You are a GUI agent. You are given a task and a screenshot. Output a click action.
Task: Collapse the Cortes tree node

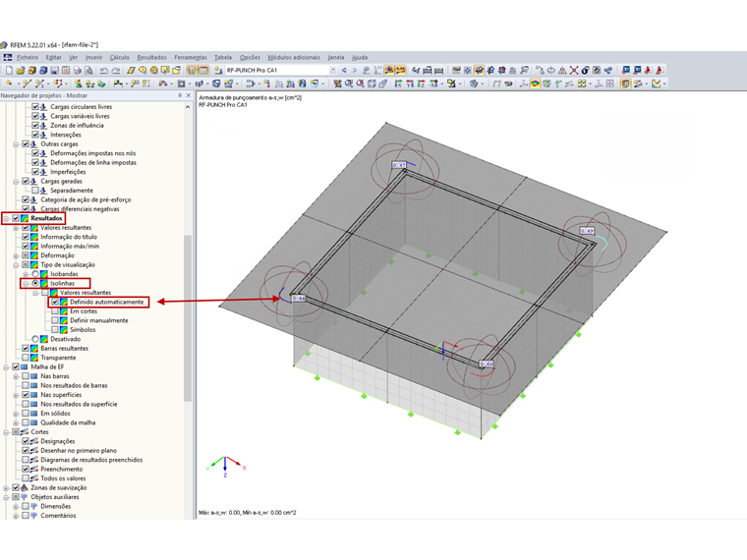6,432
